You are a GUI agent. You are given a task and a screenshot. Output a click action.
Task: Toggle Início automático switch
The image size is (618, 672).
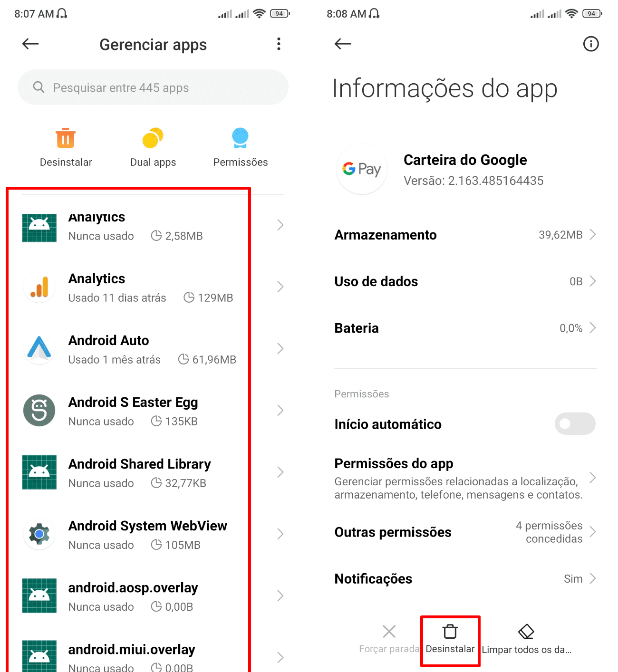pos(575,423)
